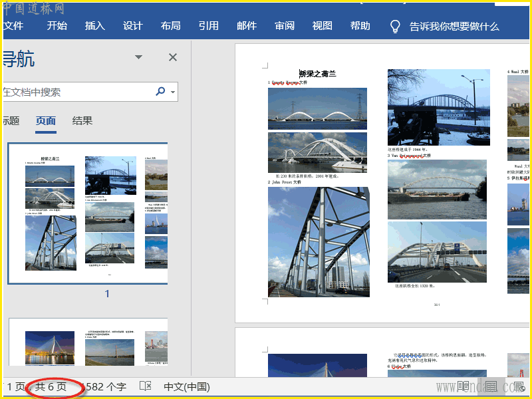The height and width of the screenshot is (399, 532).
Task: Open the 文件 menu
Action: 13,26
